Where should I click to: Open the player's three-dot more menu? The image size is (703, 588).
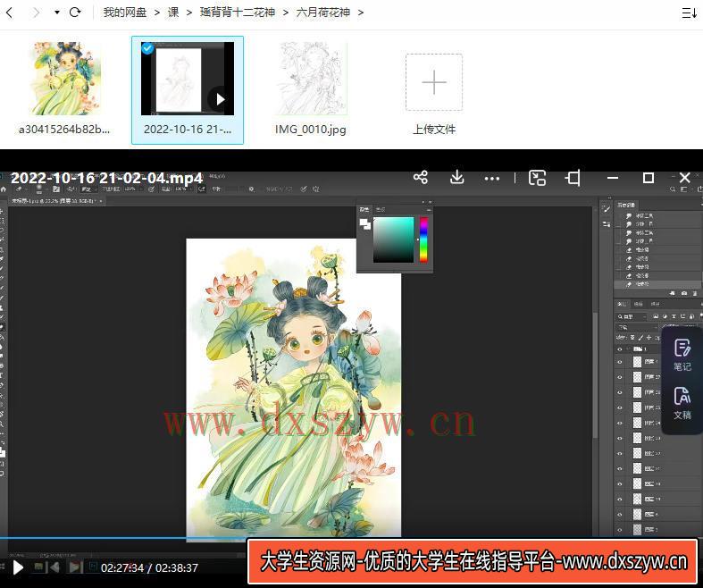(x=492, y=179)
